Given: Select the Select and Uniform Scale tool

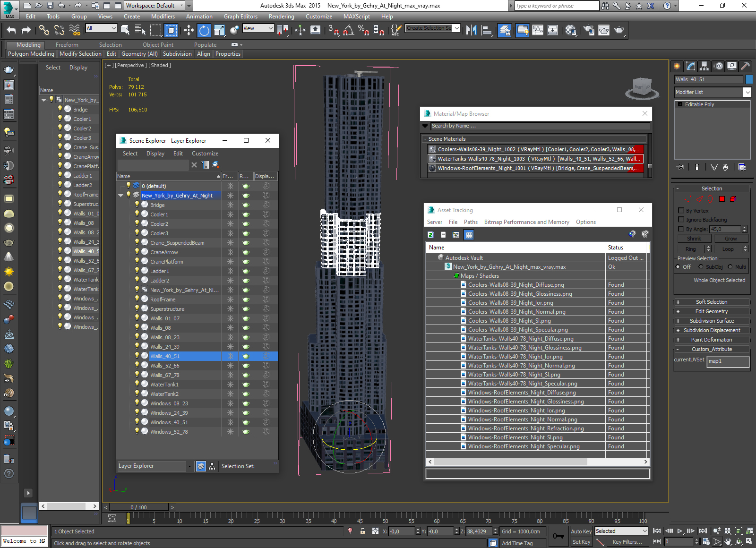Looking at the screenshot, I should pyautogui.click(x=219, y=30).
